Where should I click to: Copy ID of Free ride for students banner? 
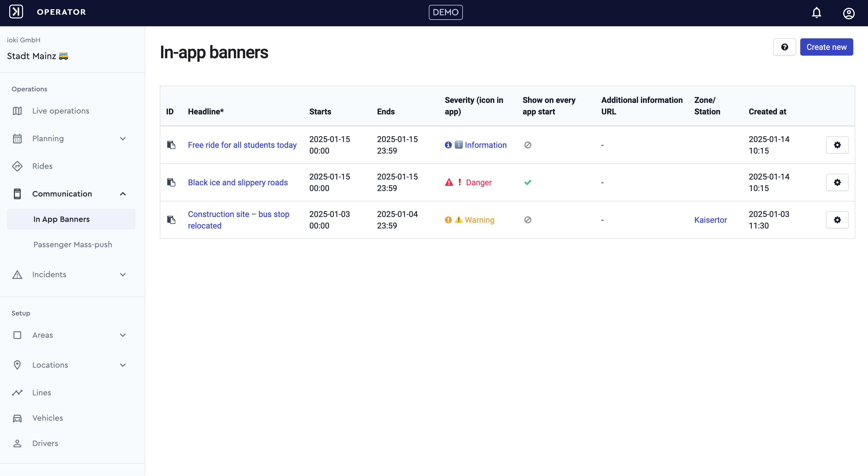[171, 145]
